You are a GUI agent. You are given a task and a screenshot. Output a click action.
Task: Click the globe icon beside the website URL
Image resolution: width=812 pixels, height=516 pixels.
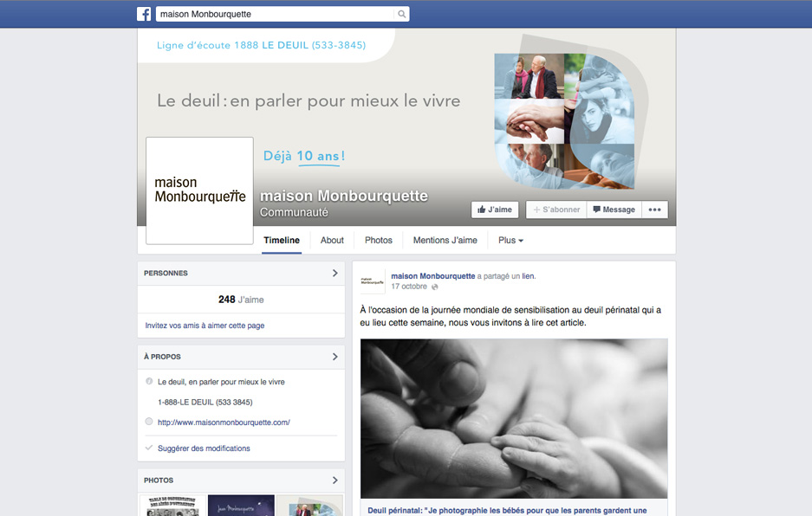click(149, 422)
